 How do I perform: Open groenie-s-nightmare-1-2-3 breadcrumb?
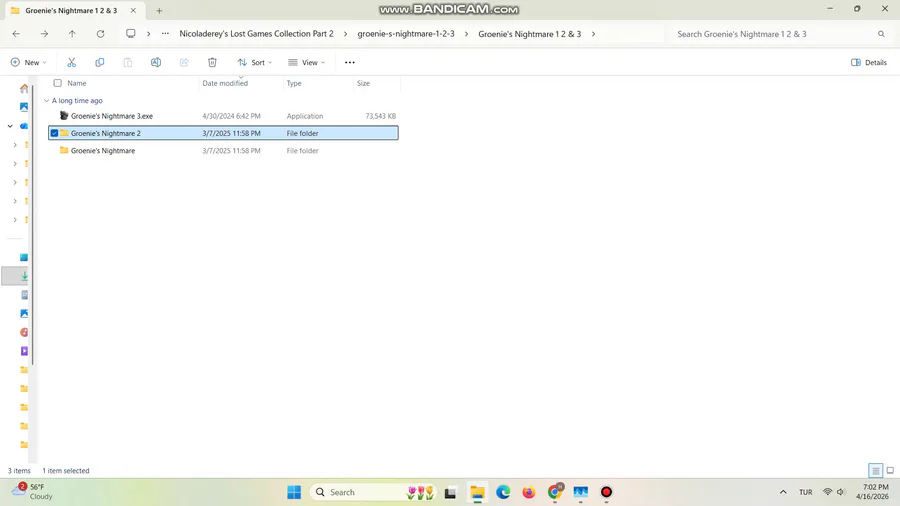pyautogui.click(x=406, y=34)
